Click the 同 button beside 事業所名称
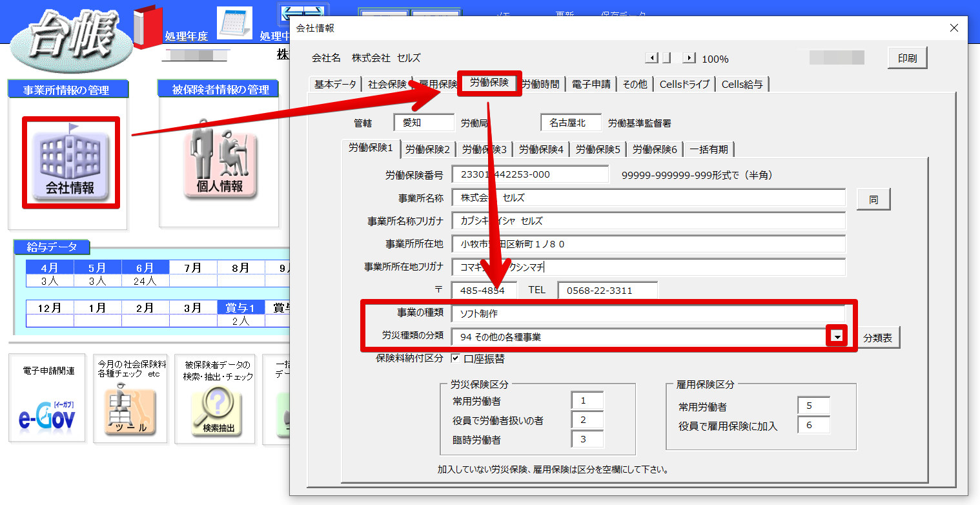Viewport: 980px width, 505px height. pos(873,200)
